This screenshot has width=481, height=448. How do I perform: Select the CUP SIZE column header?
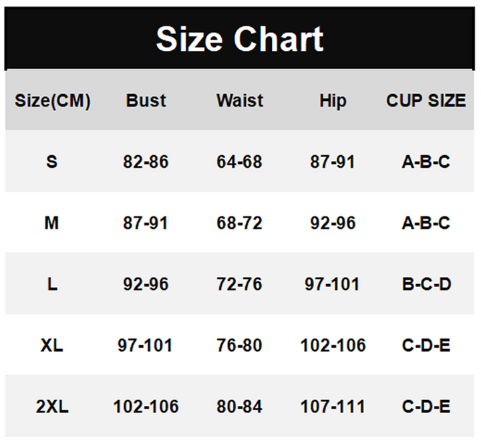tap(426, 101)
